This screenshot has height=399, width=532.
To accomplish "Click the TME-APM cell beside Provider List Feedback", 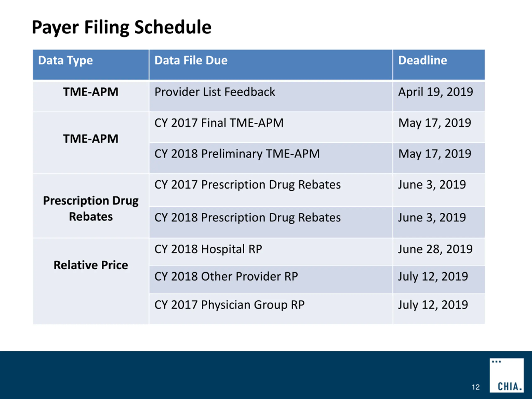I will (x=91, y=92).
